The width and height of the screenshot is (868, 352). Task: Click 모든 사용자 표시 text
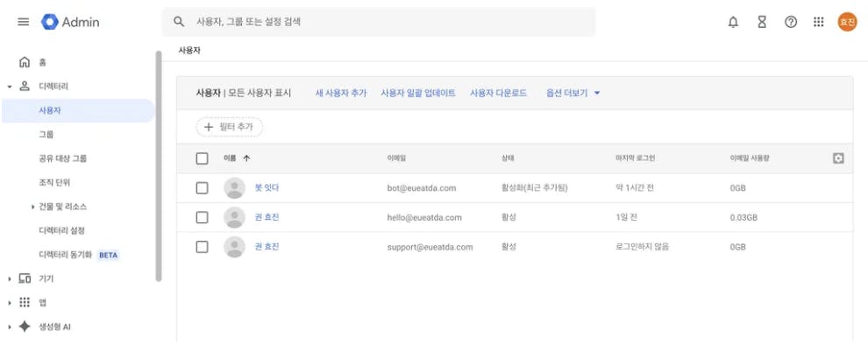260,94
